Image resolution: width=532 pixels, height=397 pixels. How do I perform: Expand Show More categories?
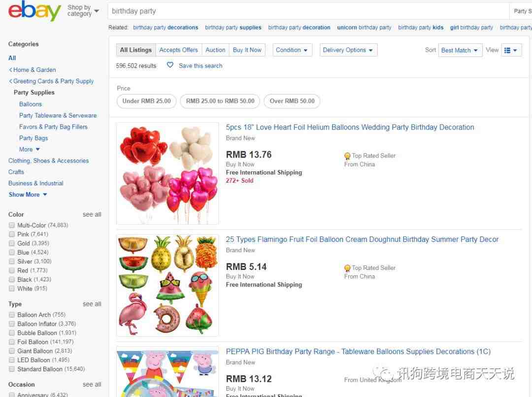pyautogui.click(x=28, y=195)
